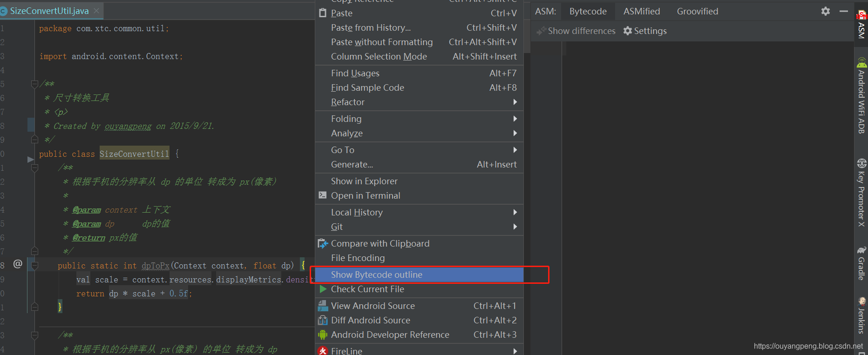
Task: Open the Gradle tool window
Action: tap(861, 263)
